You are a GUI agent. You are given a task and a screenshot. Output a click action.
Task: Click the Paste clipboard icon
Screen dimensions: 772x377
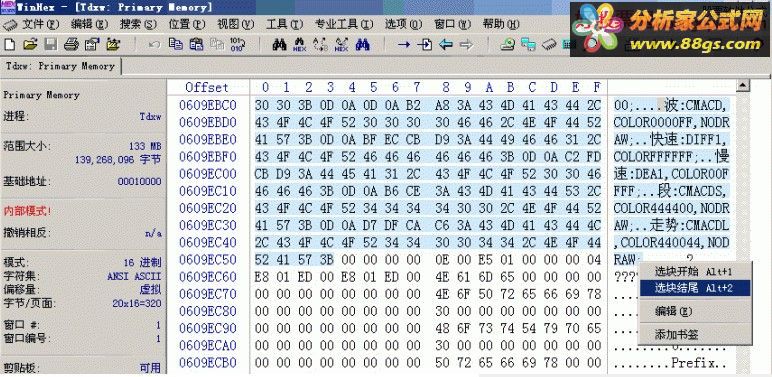click(196, 45)
